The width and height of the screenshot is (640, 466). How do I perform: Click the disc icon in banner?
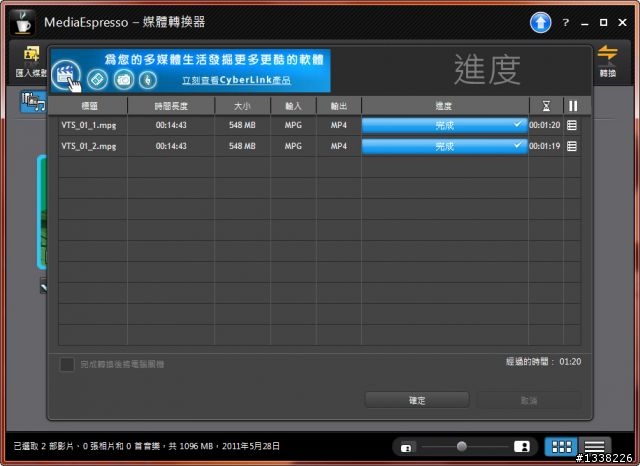click(x=98, y=79)
